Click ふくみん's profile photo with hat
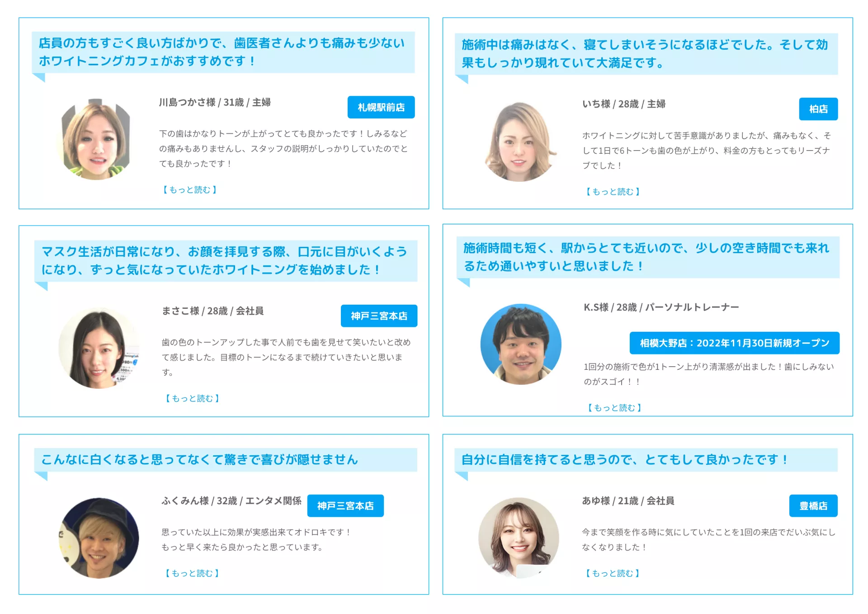 [x=99, y=538]
